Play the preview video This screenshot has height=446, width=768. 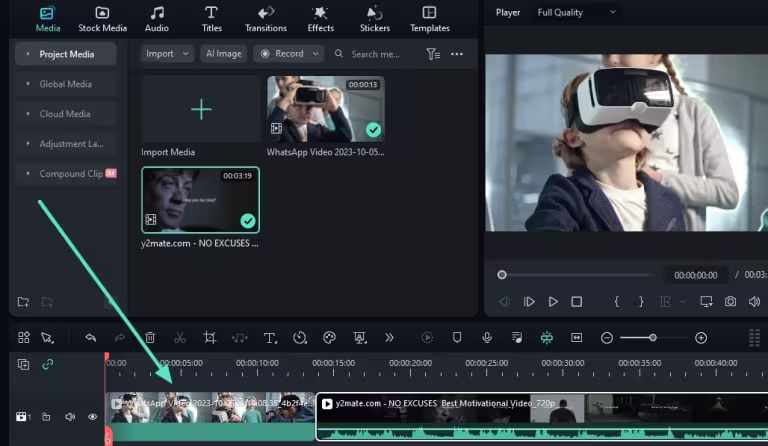[x=553, y=302]
